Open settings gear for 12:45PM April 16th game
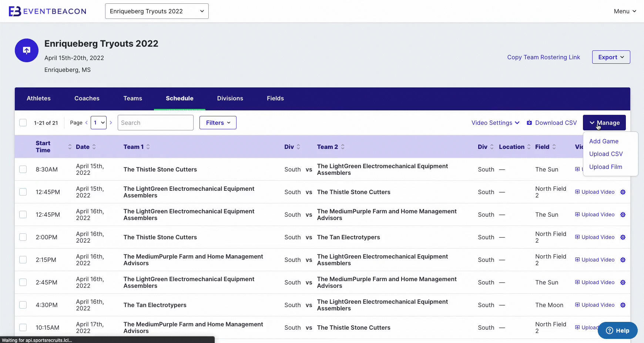 (623, 214)
